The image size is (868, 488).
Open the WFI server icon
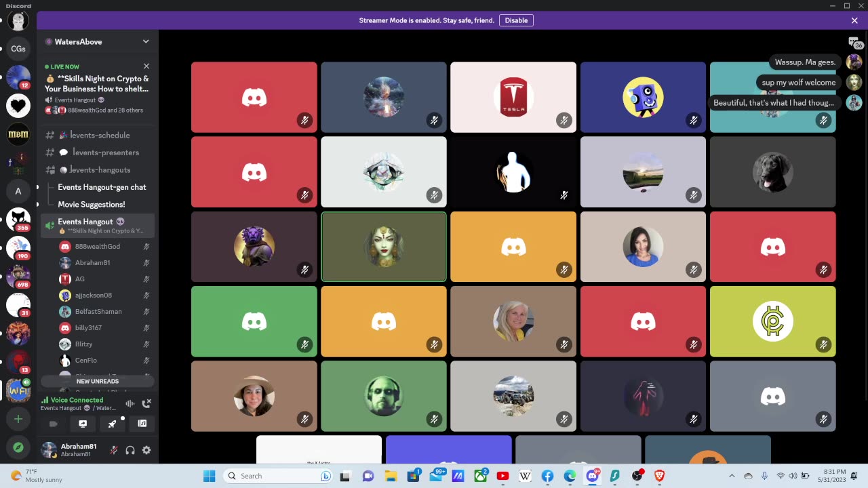[x=18, y=390]
